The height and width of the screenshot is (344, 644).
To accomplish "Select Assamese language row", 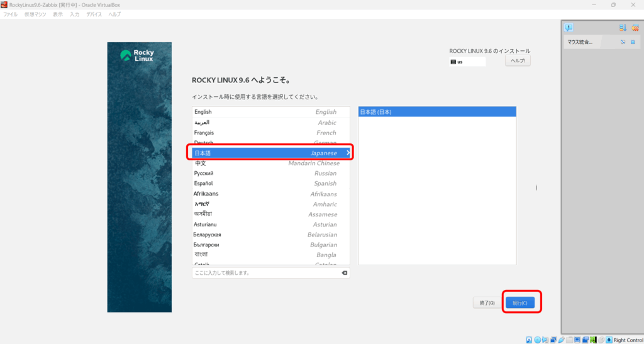I will 270,214.
